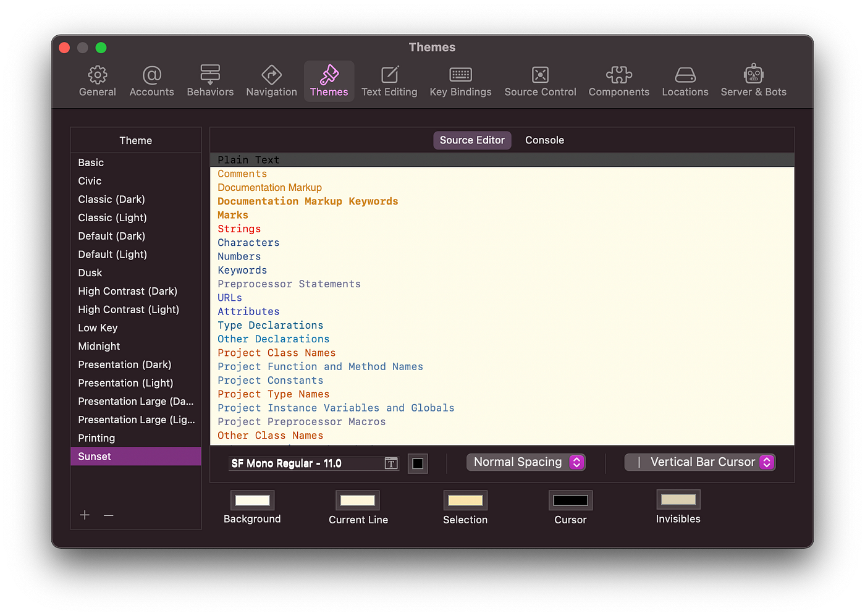Select the Default (Light) theme
865x616 pixels.
[x=136, y=255]
